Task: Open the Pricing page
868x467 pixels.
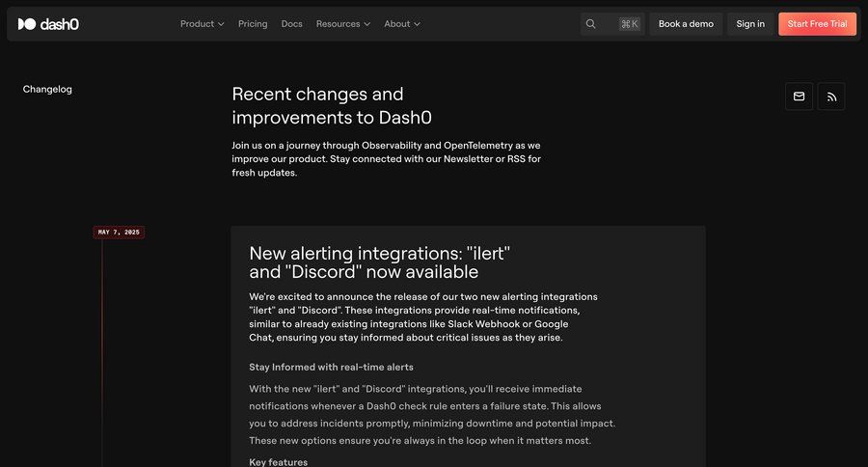Action: [253, 24]
